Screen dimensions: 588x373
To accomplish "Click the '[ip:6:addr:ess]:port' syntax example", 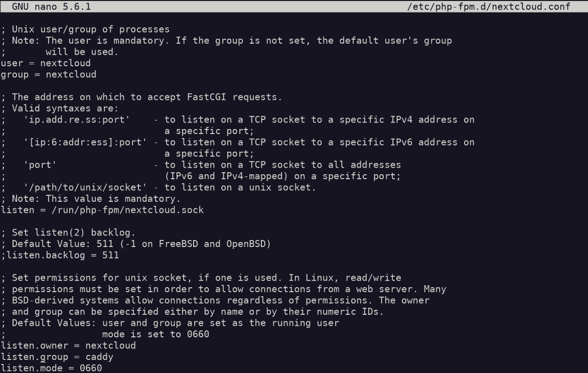I will 85,142.
